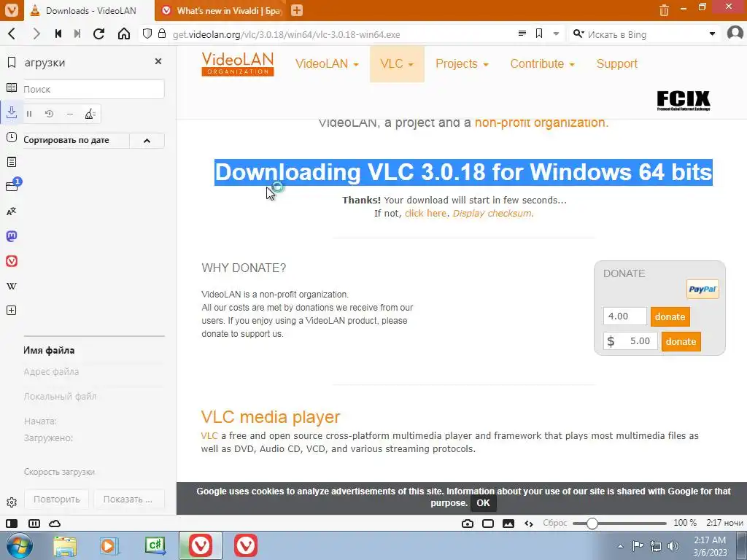The height and width of the screenshot is (560, 747).
Task: Bookmark this page via address bar icon
Action: [539, 34]
